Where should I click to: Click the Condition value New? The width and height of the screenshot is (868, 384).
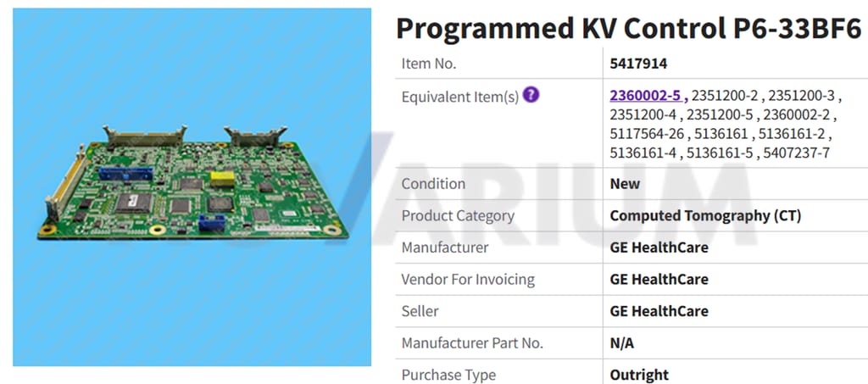(625, 184)
